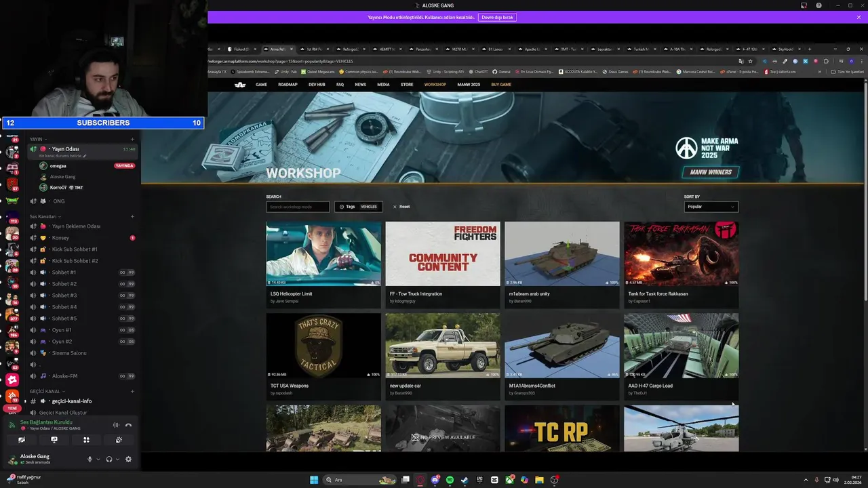Mute microphone in Discord user panel
868x488 pixels.
pos(90,459)
